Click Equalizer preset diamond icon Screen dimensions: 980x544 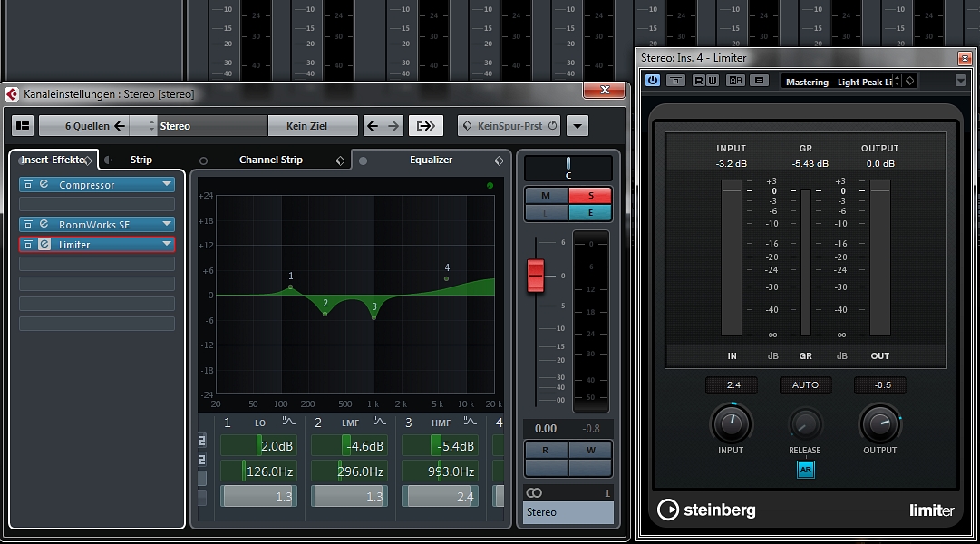[x=499, y=160]
